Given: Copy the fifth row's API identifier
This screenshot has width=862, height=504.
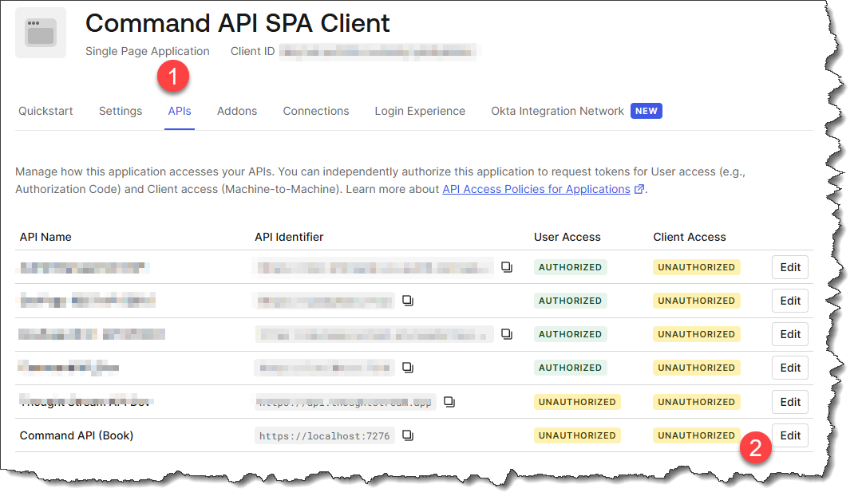Looking at the screenshot, I should tap(449, 402).
